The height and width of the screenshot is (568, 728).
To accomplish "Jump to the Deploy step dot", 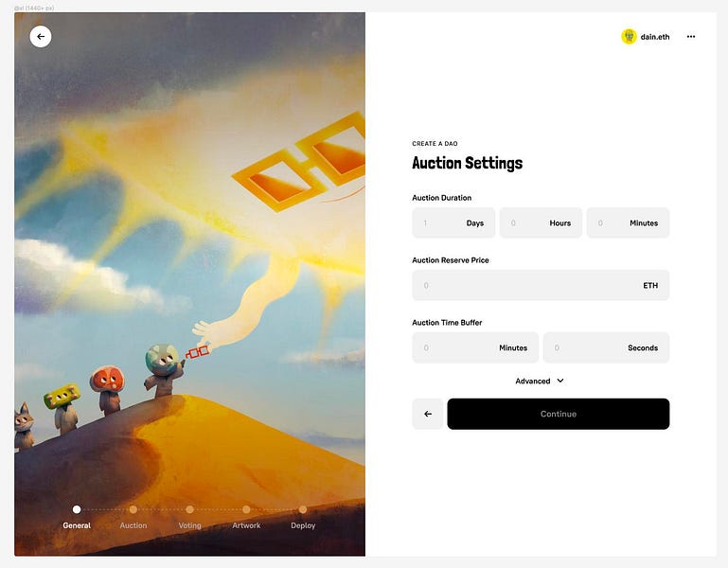I will pos(303,509).
